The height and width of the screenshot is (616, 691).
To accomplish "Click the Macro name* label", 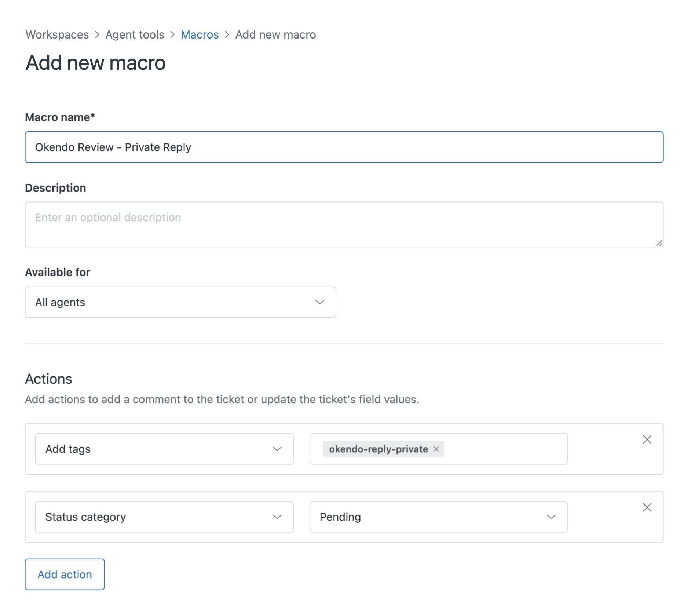I will point(60,117).
